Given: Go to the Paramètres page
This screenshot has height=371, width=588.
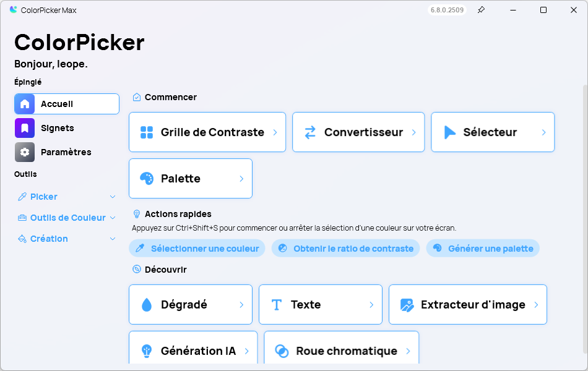Looking at the screenshot, I should pyautogui.click(x=66, y=152).
